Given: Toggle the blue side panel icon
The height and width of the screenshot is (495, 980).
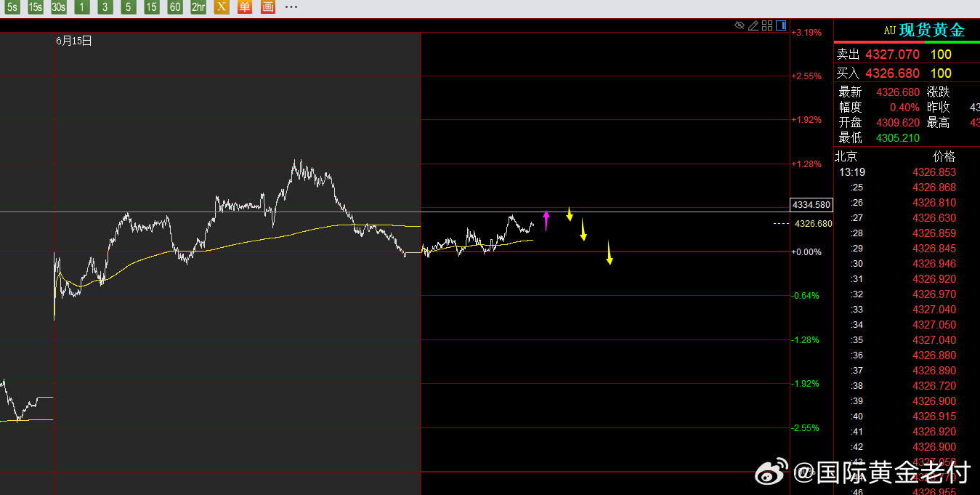Looking at the screenshot, I should point(781,25).
